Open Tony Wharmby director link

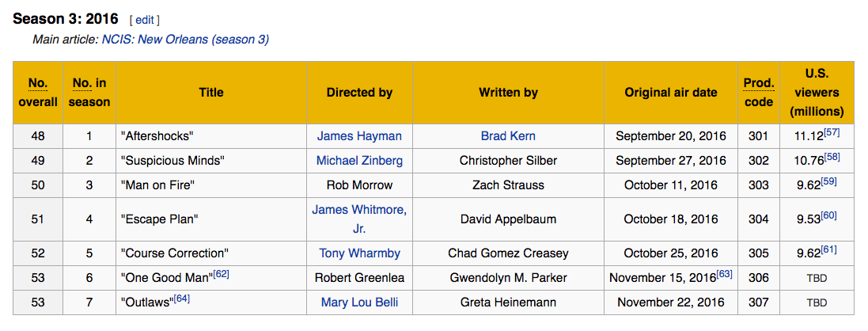coord(359,253)
